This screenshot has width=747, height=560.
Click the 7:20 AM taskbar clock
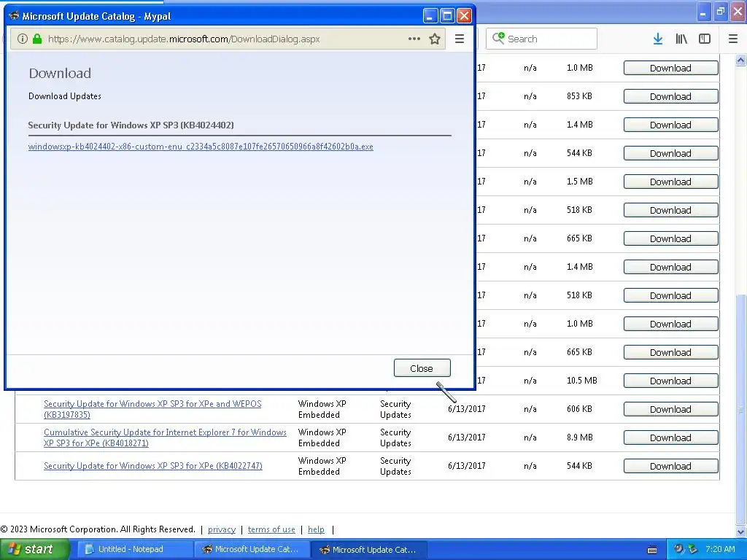point(720,549)
